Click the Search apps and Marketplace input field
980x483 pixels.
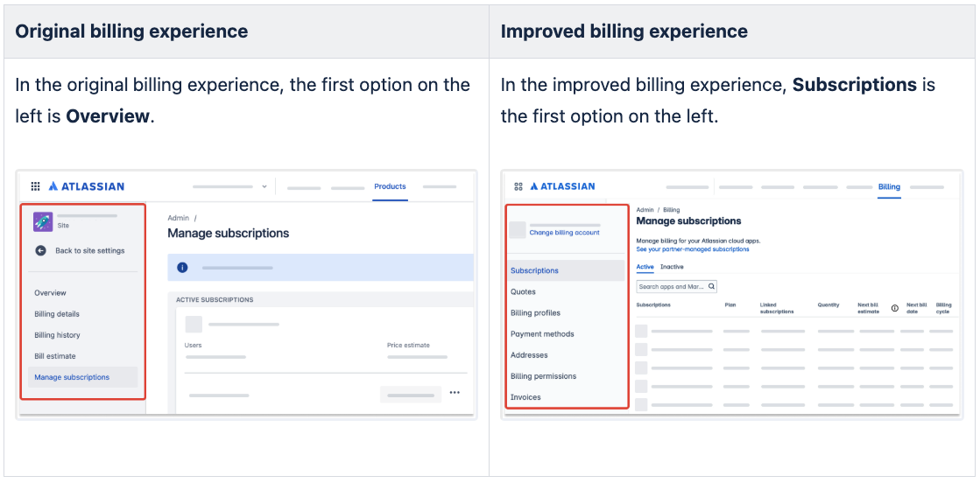676,287
